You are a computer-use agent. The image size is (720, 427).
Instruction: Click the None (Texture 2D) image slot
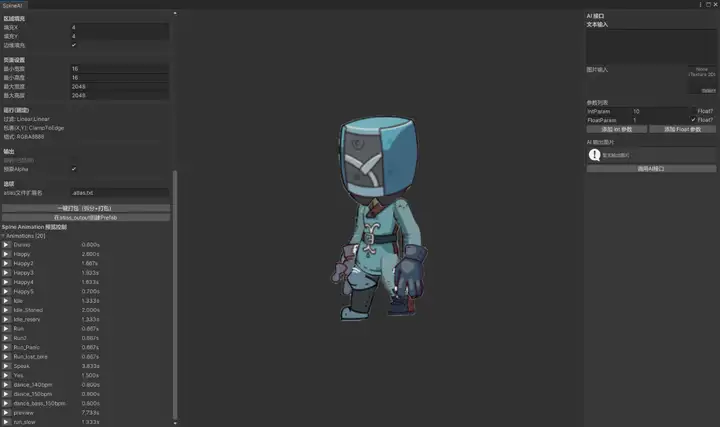pyautogui.click(x=702, y=80)
